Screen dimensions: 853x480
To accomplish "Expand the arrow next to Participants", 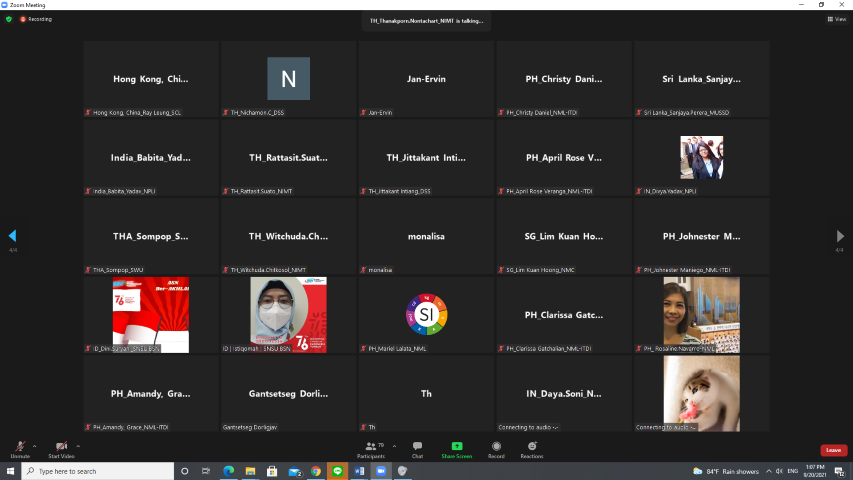I will pos(394,446).
